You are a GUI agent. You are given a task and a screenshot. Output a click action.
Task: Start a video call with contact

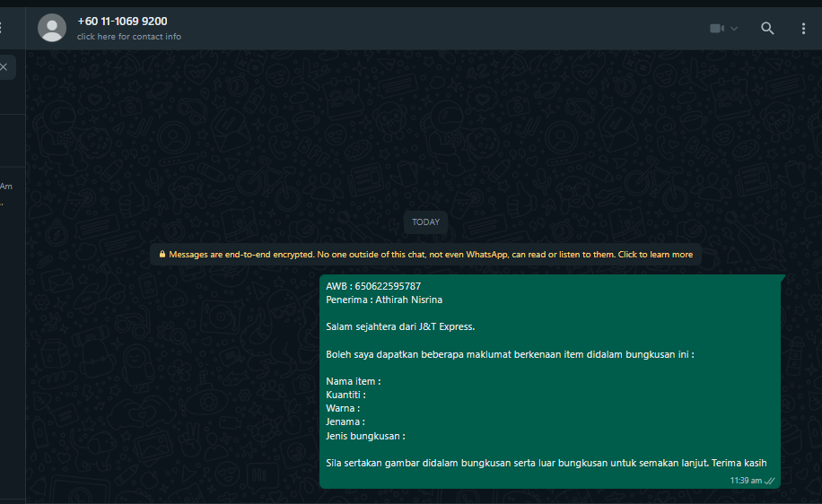[716, 29]
